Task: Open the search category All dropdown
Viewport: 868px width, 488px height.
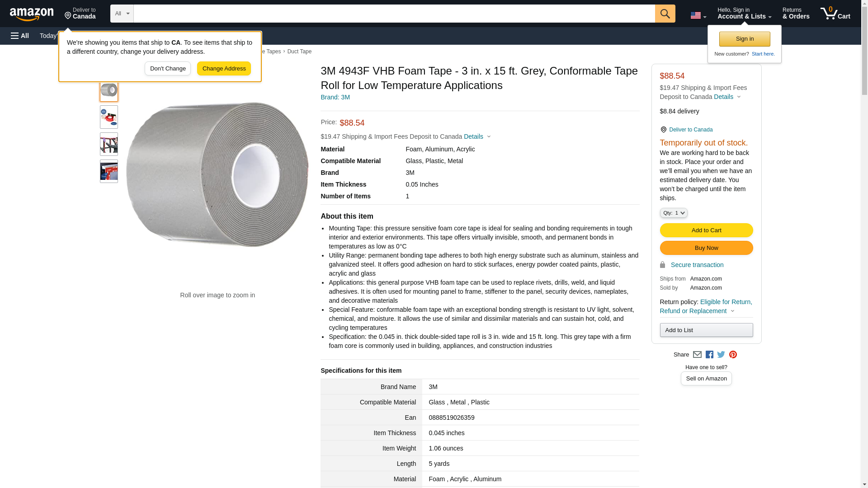Action: (122, 14)
